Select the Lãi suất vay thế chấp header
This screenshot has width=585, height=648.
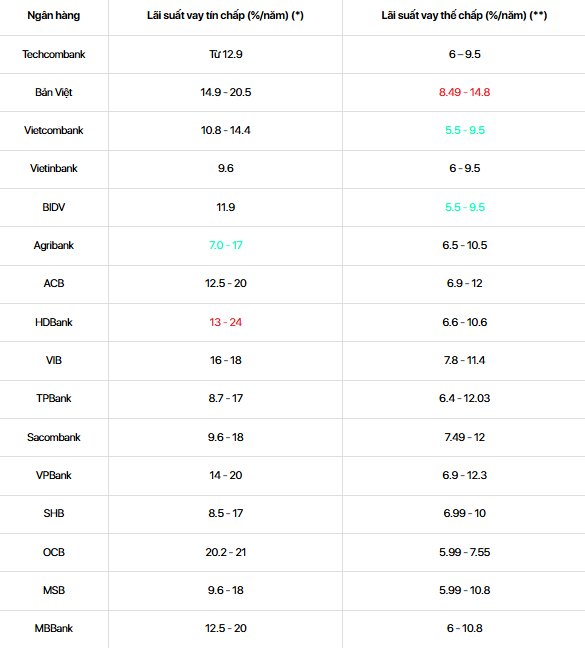point(464,16)
